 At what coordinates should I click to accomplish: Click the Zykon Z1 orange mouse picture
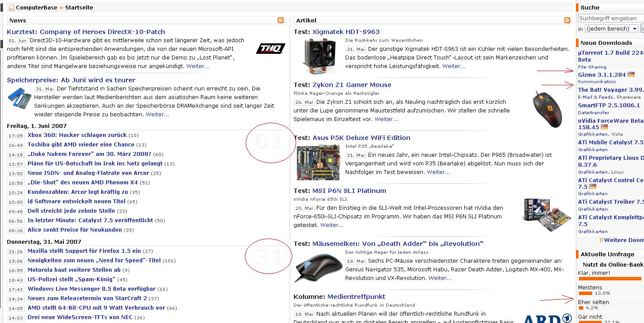pyautogui.click(x=547, y=109)
